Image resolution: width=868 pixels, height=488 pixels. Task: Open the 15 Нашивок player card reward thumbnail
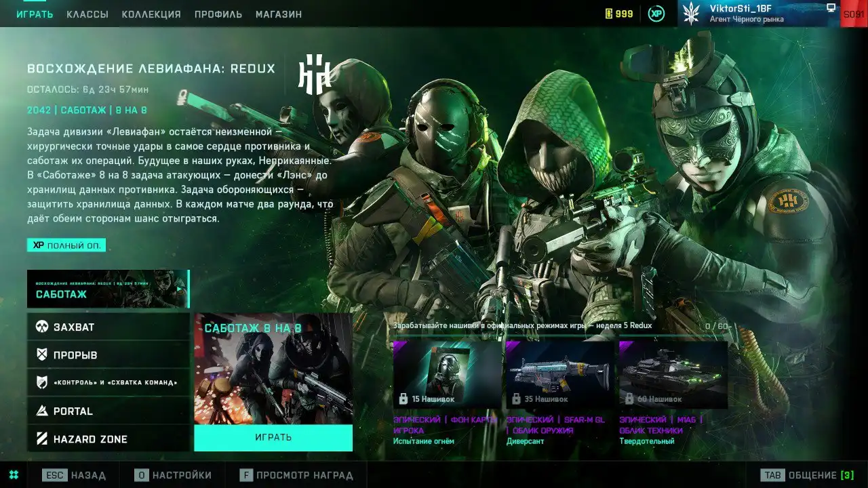point(447,374)
